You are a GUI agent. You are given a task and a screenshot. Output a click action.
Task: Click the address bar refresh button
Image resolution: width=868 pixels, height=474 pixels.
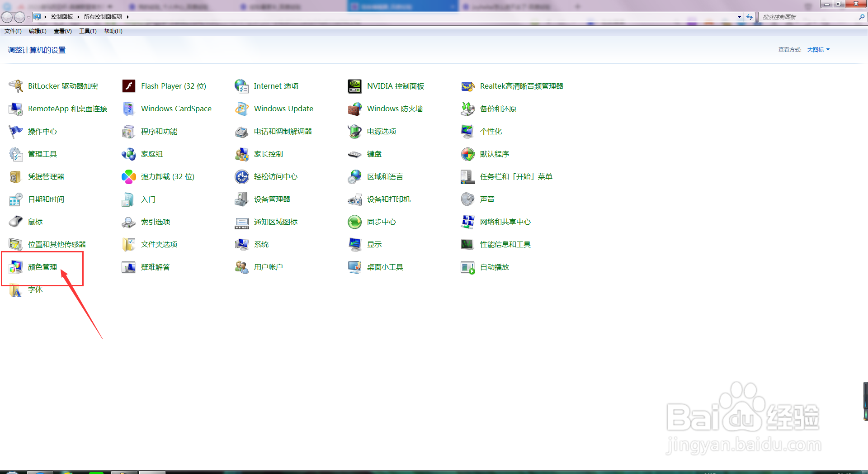(750, 17)
